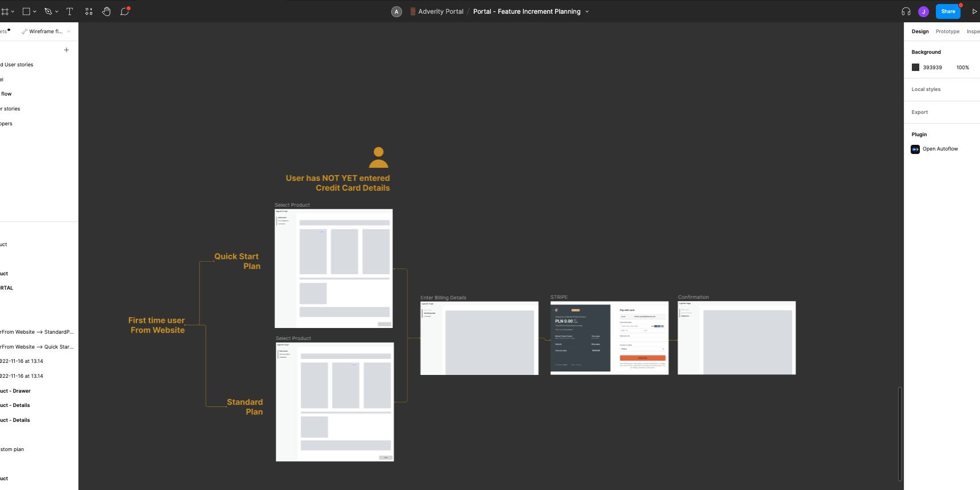980x490 pixels.
Task: Select the Hand tool
Action: point(107,11)
